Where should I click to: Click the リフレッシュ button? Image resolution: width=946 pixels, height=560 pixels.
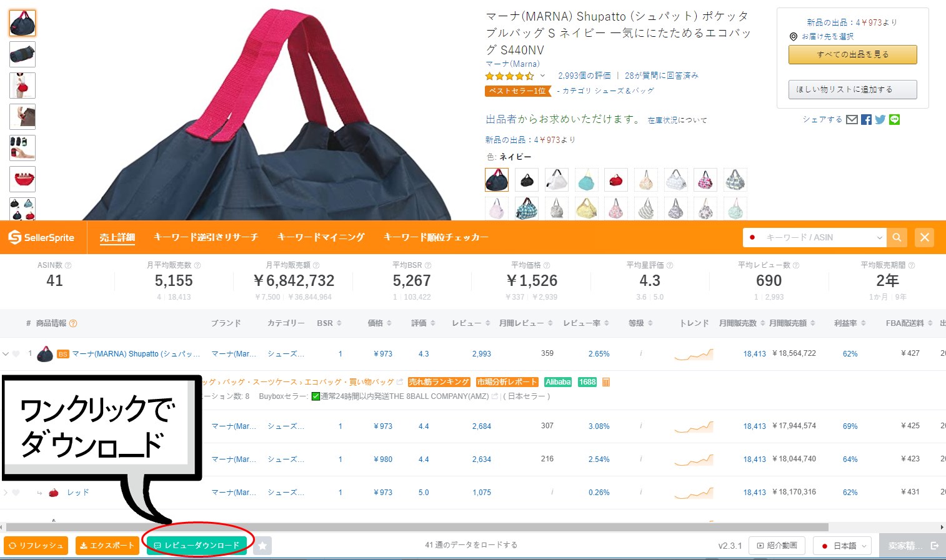[36, 546]
